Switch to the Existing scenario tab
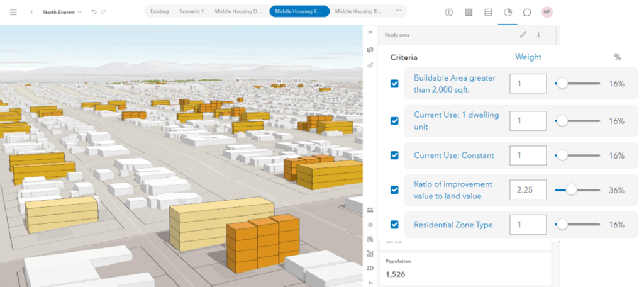 point(159,11)
